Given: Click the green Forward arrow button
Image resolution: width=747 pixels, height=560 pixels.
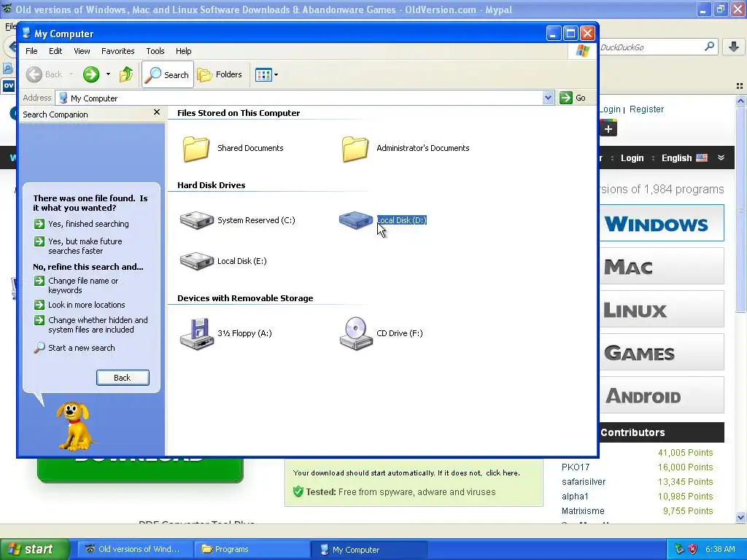Looking at the screenshot, I should point(91,74).
